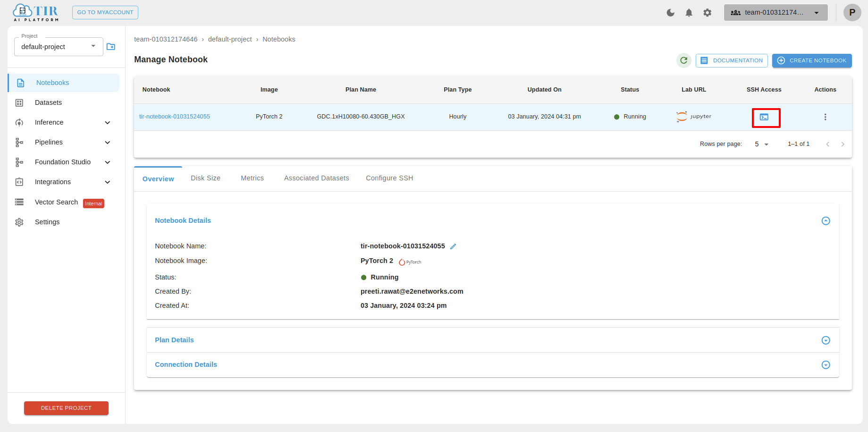Click the creator email preeti.rawat@e2enetworks.com
This screenshot has height=432, width=868.
(412, 291)
